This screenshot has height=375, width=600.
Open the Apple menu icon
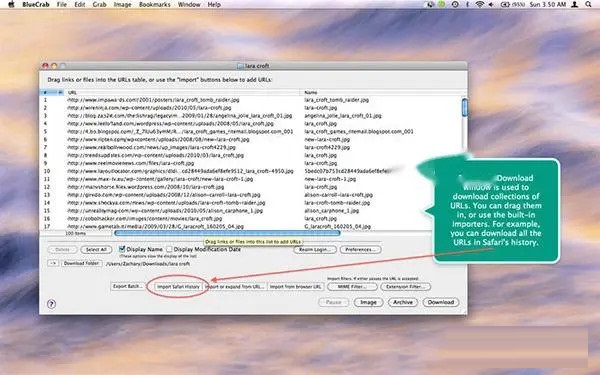(11, 4)
